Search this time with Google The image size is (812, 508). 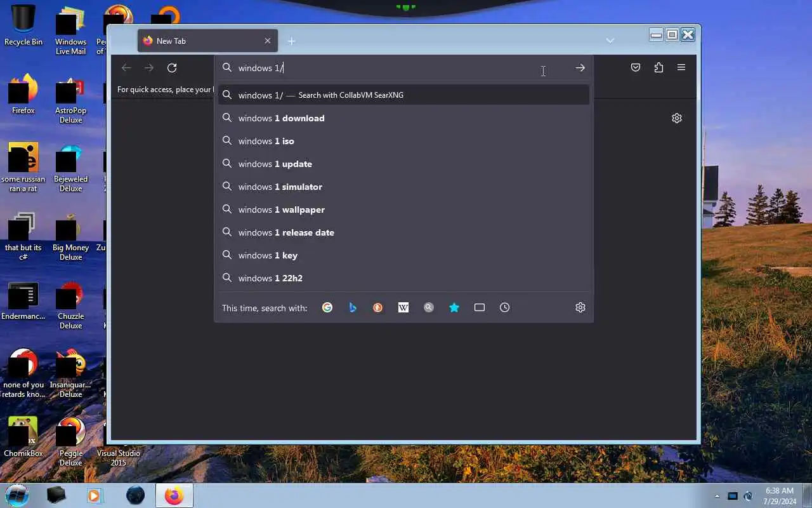[327, 307]
